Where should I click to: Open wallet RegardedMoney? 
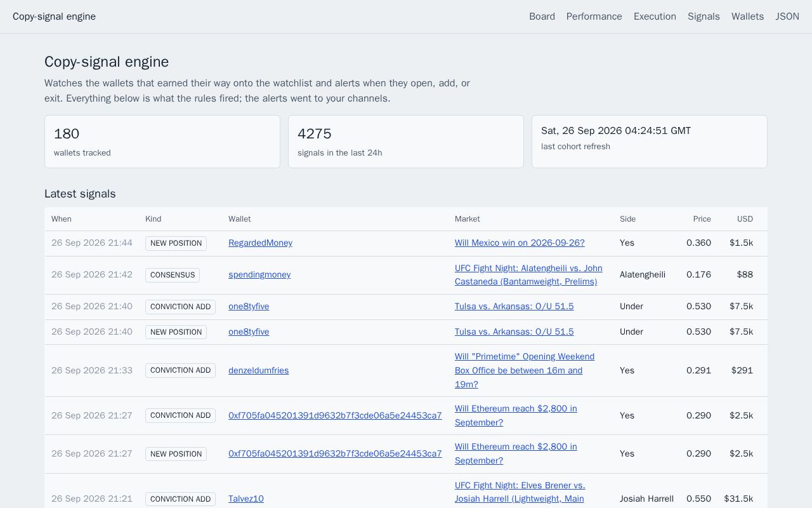pyautogui.click(x=260, y=243)
